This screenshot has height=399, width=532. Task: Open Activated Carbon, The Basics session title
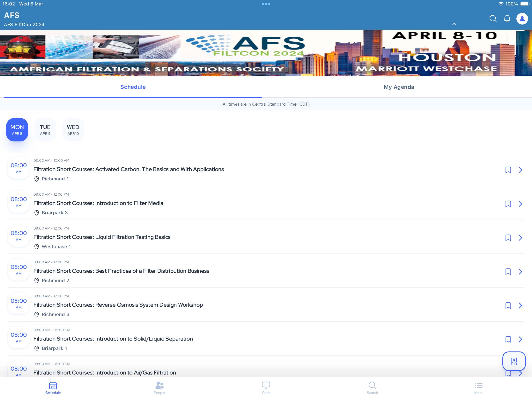129,169
